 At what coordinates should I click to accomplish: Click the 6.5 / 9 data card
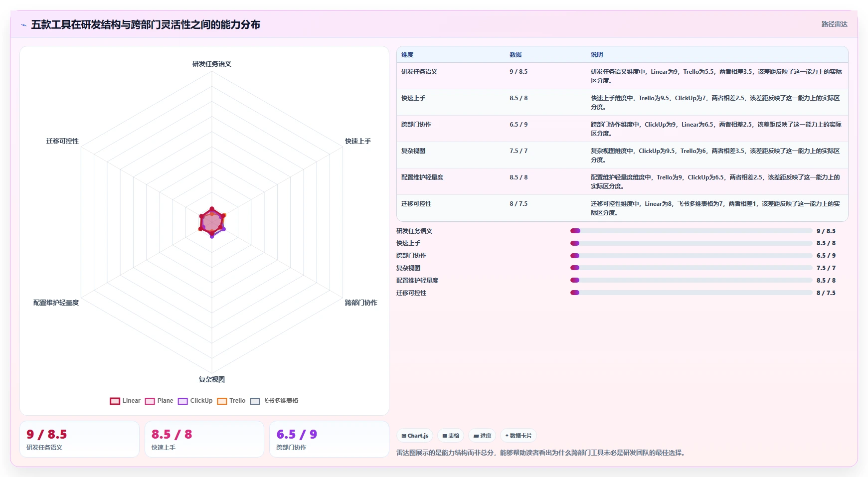pos(329,439)
